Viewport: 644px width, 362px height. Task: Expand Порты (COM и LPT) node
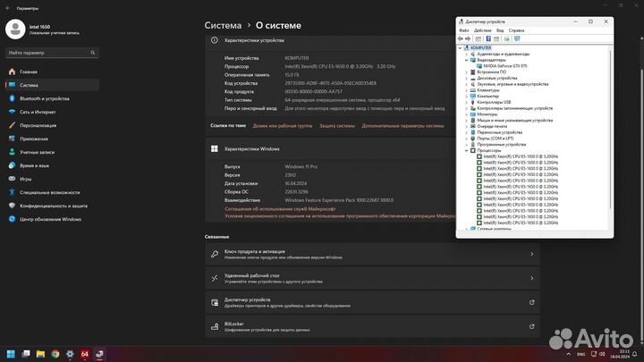point(466,139)
